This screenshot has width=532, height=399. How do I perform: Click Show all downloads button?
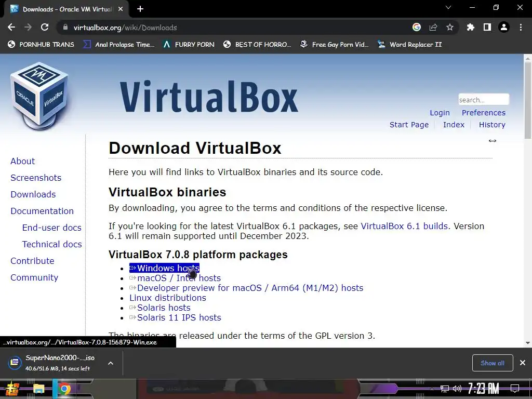493,363
